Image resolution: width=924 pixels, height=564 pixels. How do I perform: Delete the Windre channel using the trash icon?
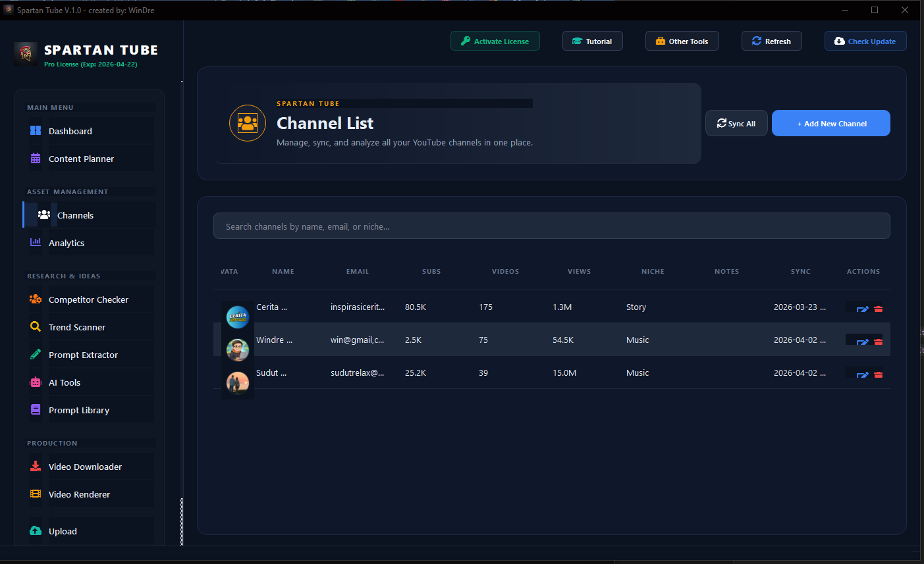tap(879, 341)
